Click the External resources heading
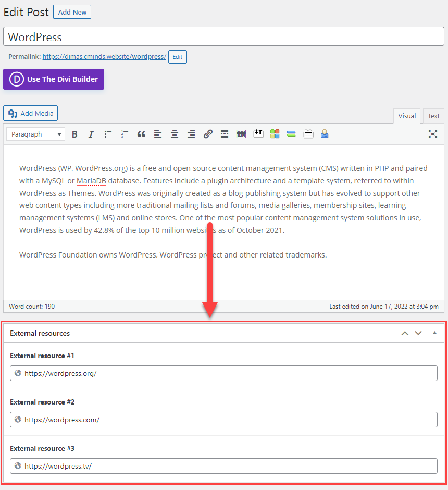The height and width of the screenshot is (490, 448). click(x=40, y=333)
